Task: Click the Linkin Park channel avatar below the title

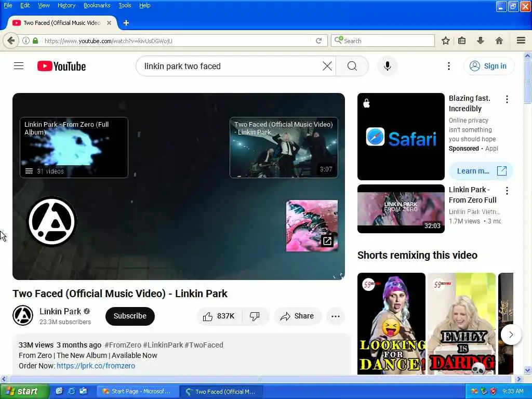Action: [23, 315]
